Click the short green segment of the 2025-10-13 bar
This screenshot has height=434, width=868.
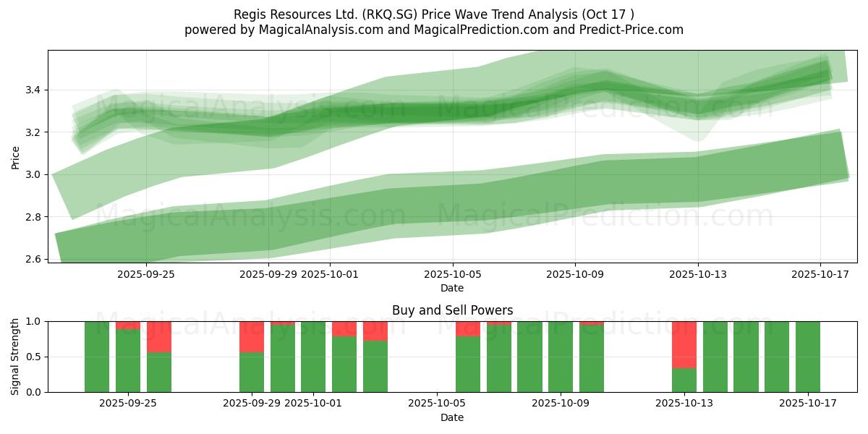(684, 380)
